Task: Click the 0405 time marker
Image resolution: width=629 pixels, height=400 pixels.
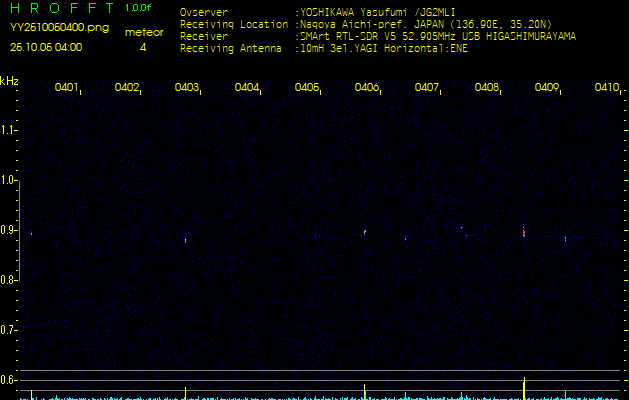Action: pos(306,87)
